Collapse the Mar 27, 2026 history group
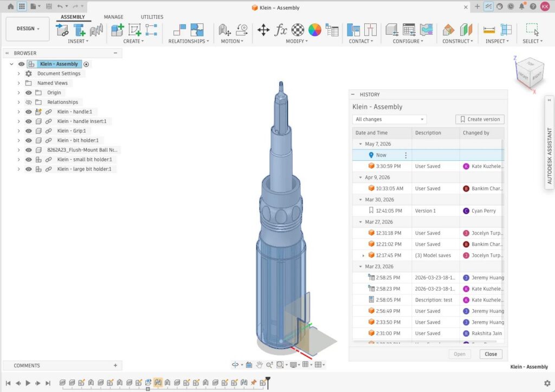The image size is (555, 392). (x=360, y=222)
